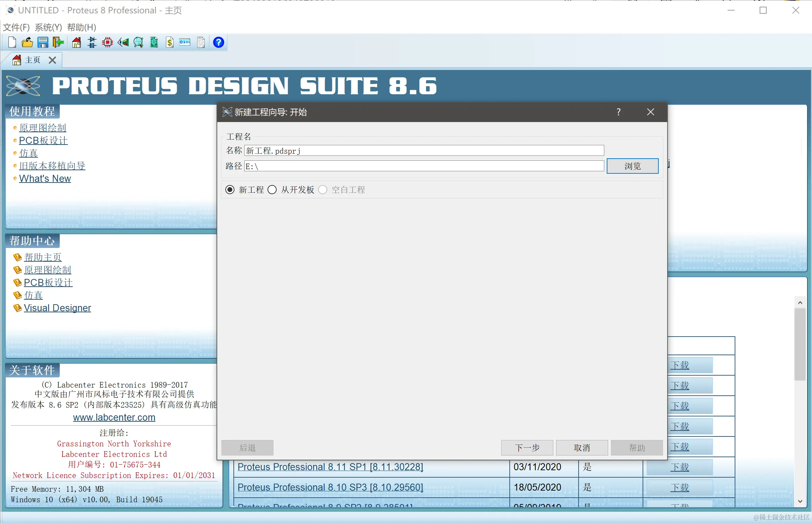The image size is (812, 523).
Task: Click the Home Page house toolbar icon
Action: [x=76, y=43]
